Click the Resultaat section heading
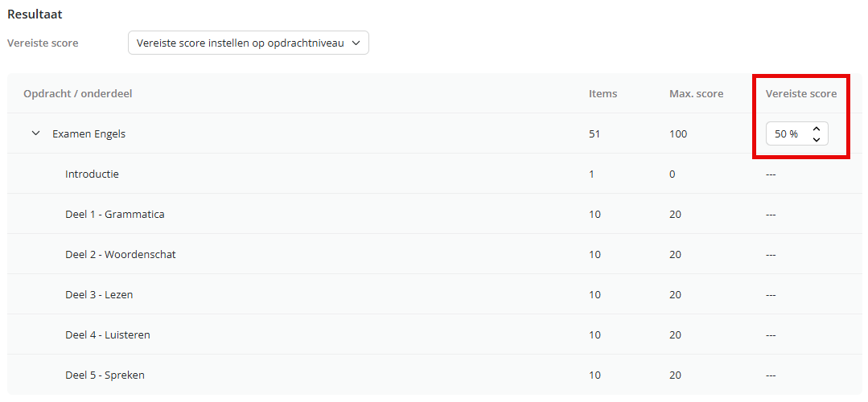 [x=35, y=14]
